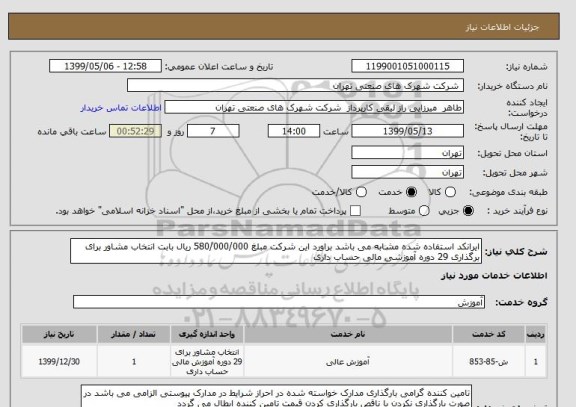
Task: Click the page header جزئیات اطلاعات نیاز
Action: 503,28
